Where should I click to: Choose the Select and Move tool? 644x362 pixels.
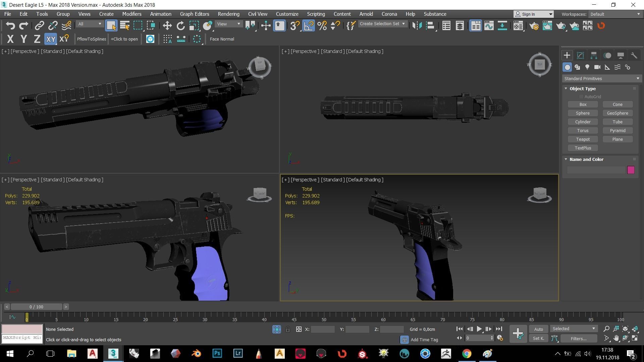point(167,26)
